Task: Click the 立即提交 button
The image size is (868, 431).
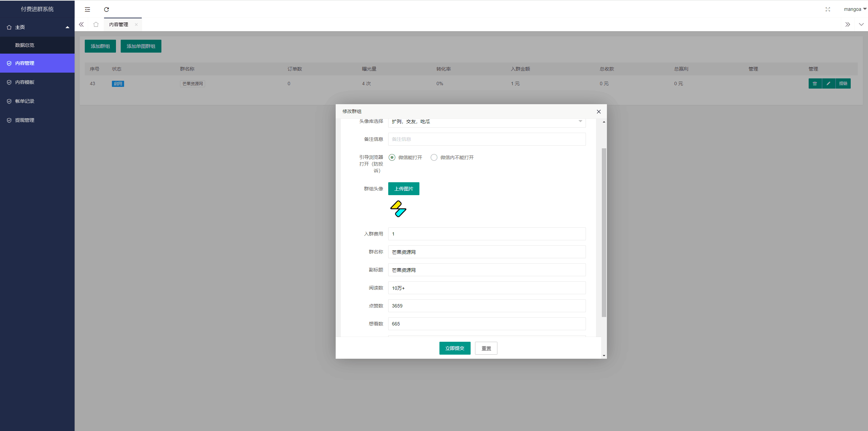Action: pyautogui.click(x=454, y=349)
